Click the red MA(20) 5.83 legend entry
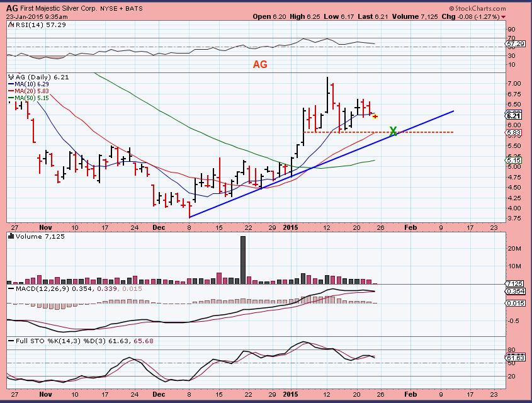 point(28,91)
